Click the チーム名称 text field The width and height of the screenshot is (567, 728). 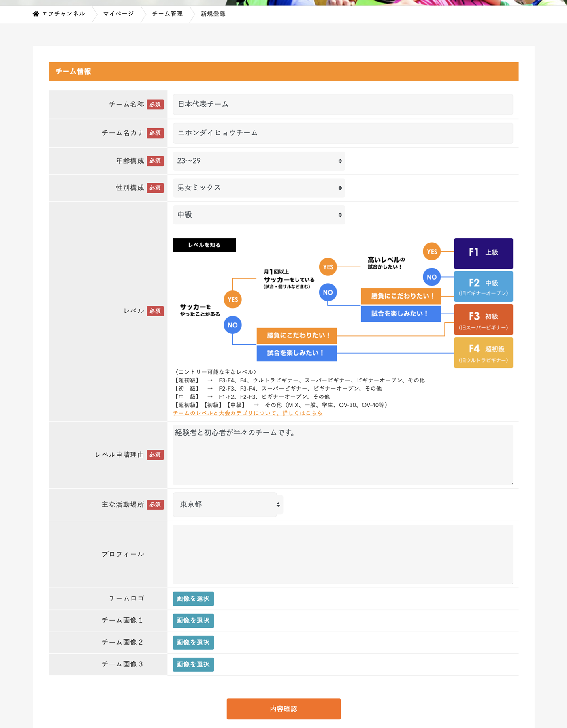click(342, 105)
